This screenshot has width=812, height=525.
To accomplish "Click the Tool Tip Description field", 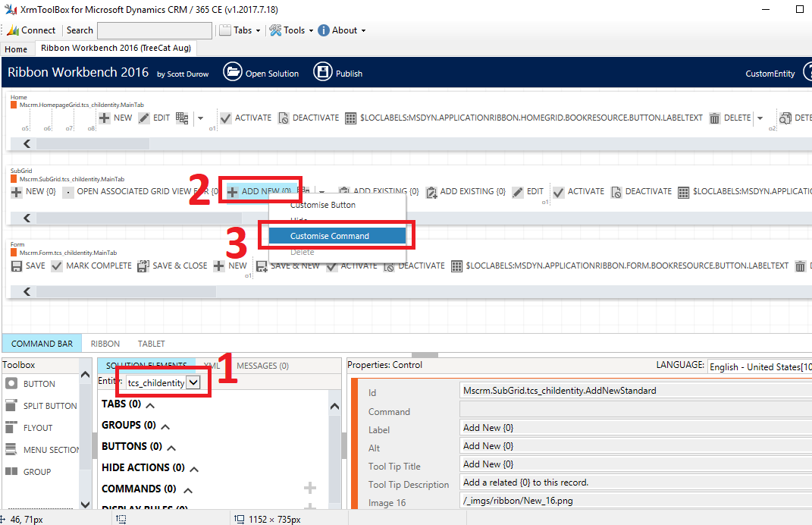I will (635, 483).
